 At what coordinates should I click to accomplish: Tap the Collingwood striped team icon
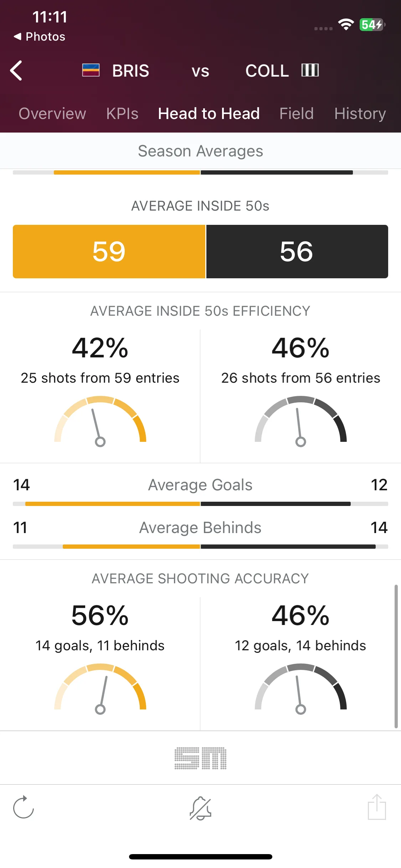tap(310, 70)
